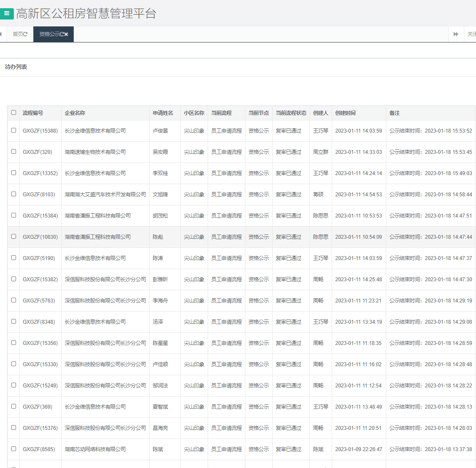Close the 资格公示 tab with the x icon
This screenshot has height=468, width=476.
(66, 34)
